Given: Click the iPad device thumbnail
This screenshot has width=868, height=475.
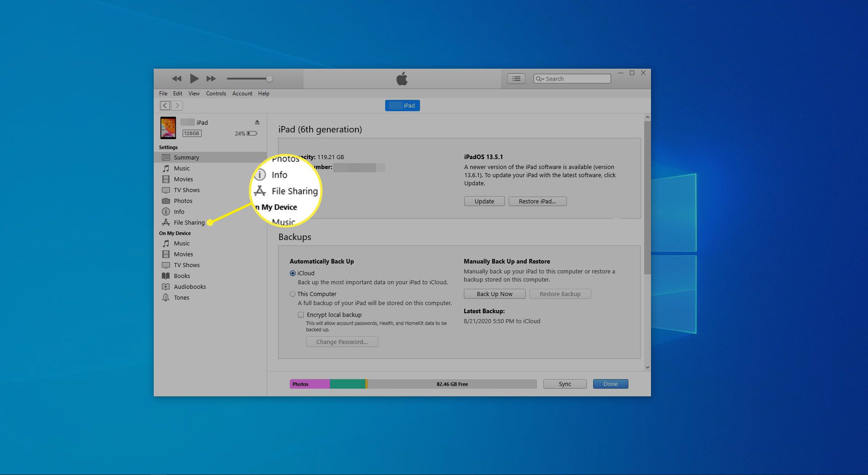Looking at the screenshot, I should (x=168, y=128).
